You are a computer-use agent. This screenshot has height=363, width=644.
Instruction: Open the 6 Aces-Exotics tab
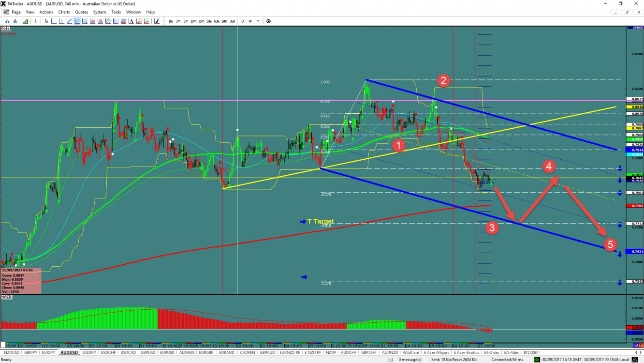click(466, 352)
